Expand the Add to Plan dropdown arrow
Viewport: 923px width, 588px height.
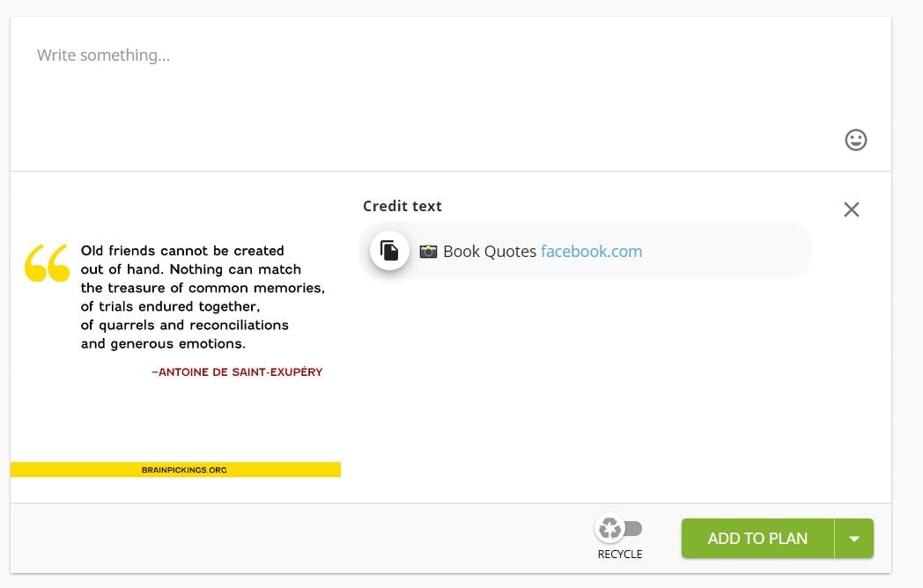pyautogui.click(x=854, y=538)
